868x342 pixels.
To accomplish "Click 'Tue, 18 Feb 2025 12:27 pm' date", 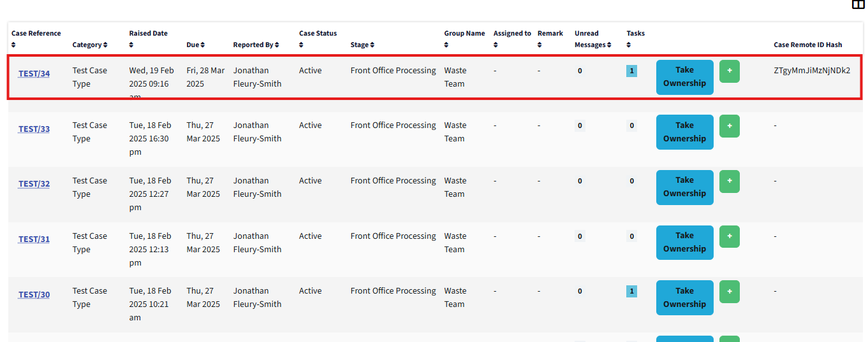I will [150, 194].
